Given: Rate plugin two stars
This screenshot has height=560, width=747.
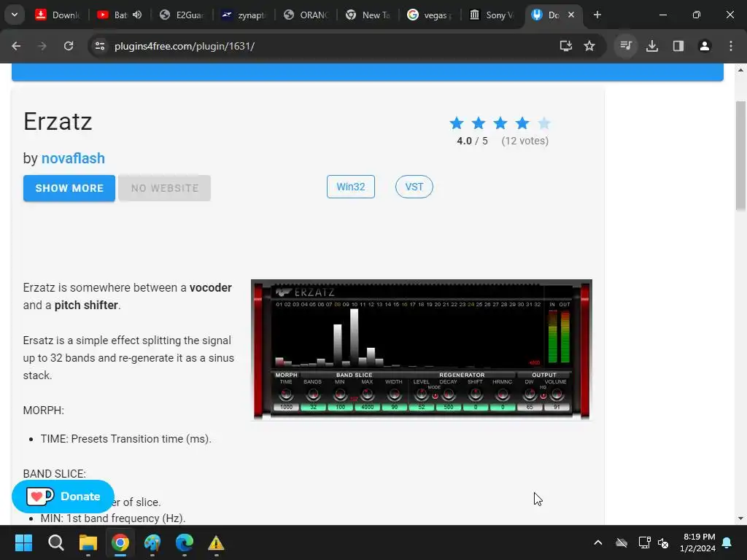Looking at the screenshot, I should tap(479, 123).
